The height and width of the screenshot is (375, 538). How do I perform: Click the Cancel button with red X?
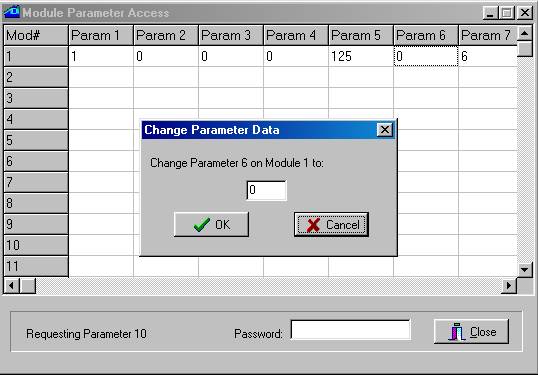331,224
